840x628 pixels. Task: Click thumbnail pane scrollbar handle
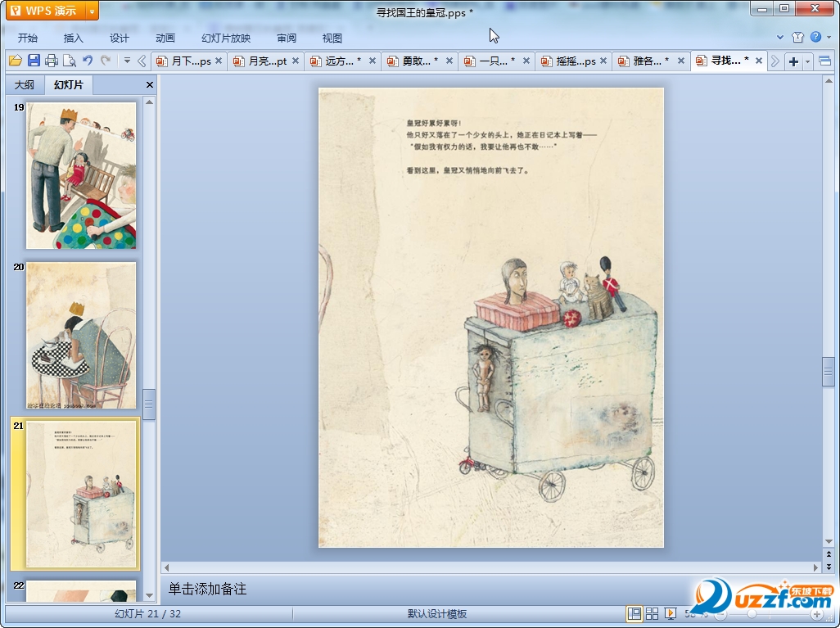[x=149, y=404]
